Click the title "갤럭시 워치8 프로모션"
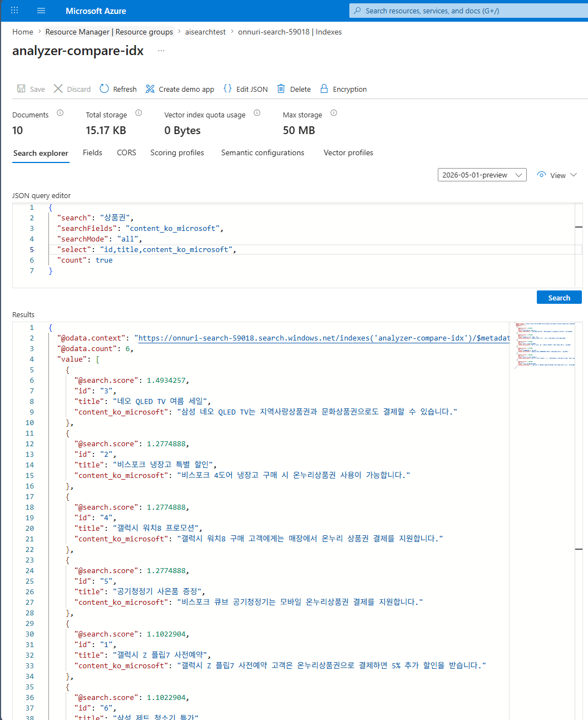This screenshot has width=588, height=720. tap(155, 528)
